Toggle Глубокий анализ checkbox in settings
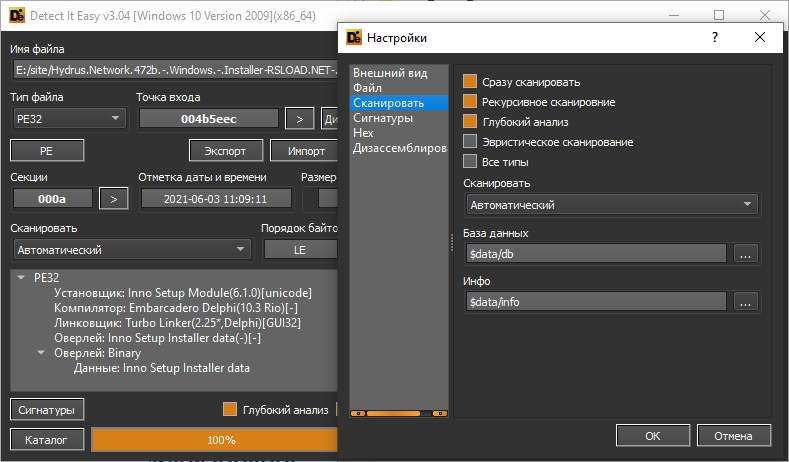 pyautogui.click(x=470, y=122)
